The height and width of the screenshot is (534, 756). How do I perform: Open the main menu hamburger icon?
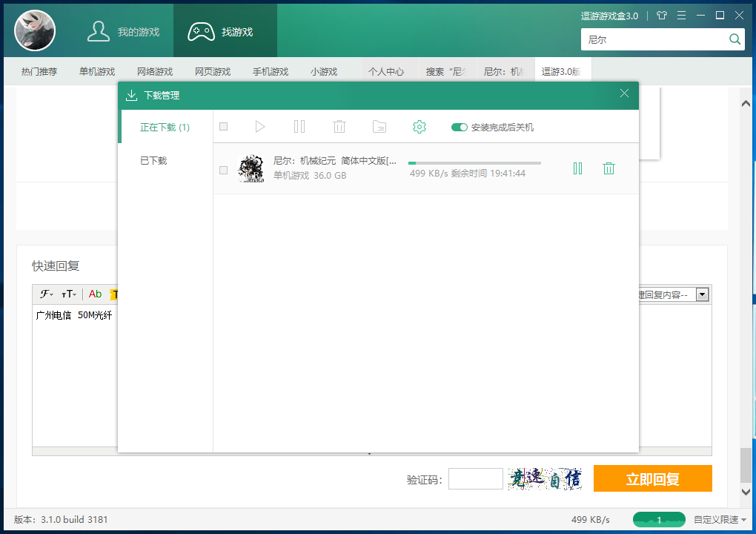click(x=681, y=16)
